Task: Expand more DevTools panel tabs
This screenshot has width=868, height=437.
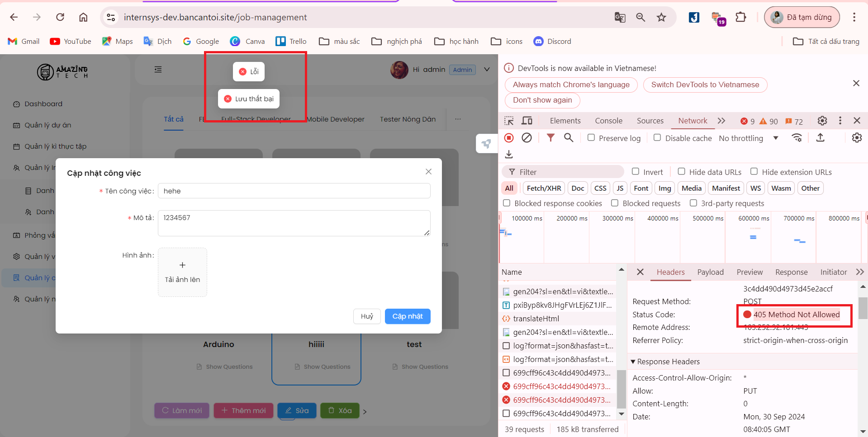Action: coord(721,121)
